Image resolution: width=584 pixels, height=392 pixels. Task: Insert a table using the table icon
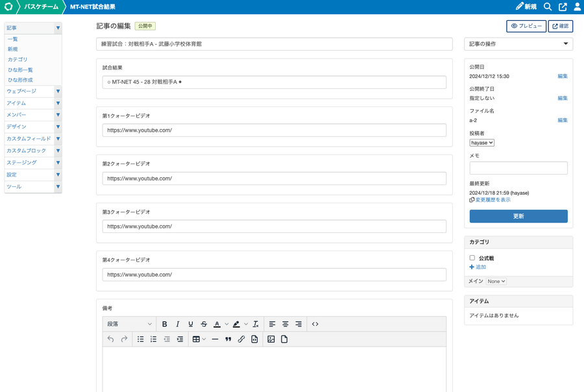click(x=196, y=339)
